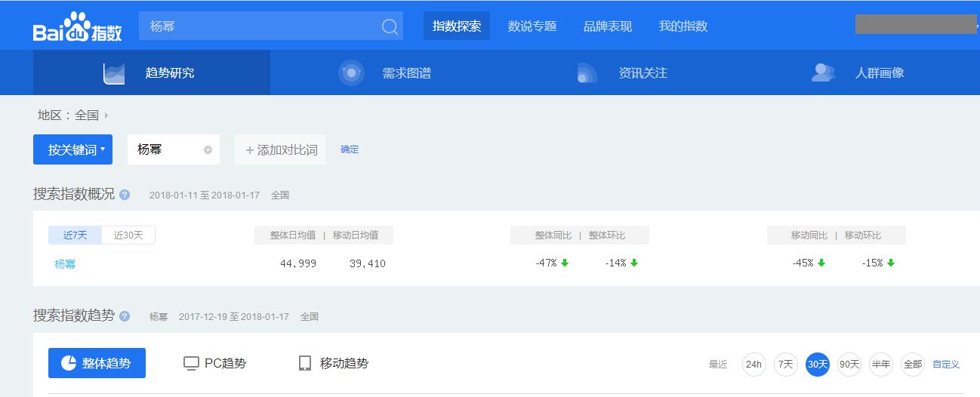980x397 pixels.
Task: Click the 整体趋势 button
Action: click(97, 363)
